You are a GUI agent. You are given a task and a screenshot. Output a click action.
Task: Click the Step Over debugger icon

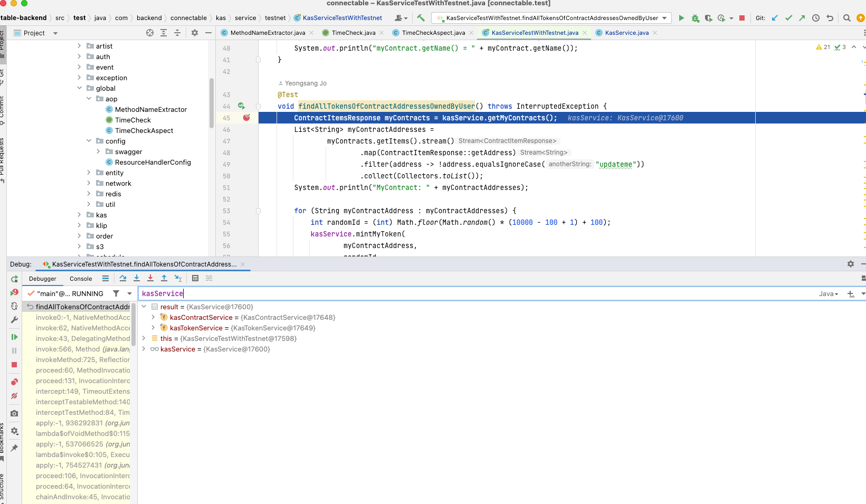point(123,278)
